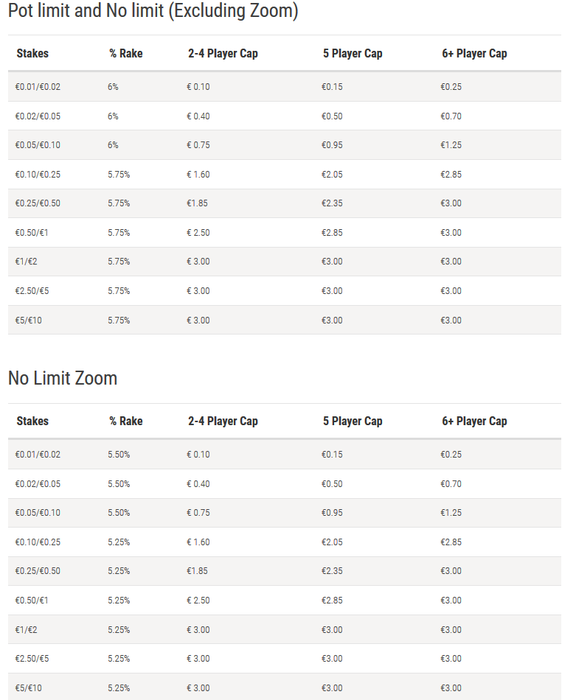Image resolution: width=562 pixels, height=700 pixels.
Task: Click '€0.15' 5 Player Cap in Pot limit table
Action: [x=332, y=87]
